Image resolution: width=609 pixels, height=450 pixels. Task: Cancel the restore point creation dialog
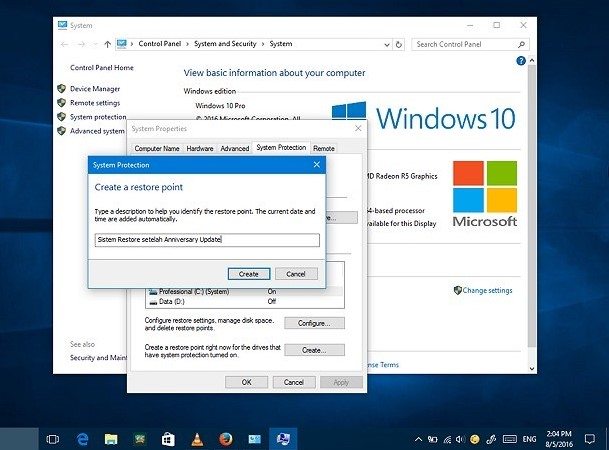pyautogui.click(x=295, y=273)
